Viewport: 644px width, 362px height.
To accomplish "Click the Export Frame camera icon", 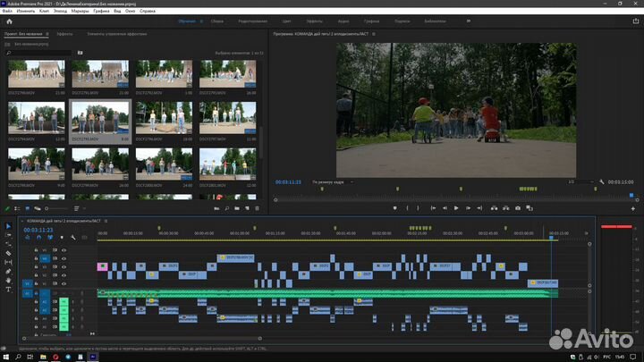I will point(517,208).
